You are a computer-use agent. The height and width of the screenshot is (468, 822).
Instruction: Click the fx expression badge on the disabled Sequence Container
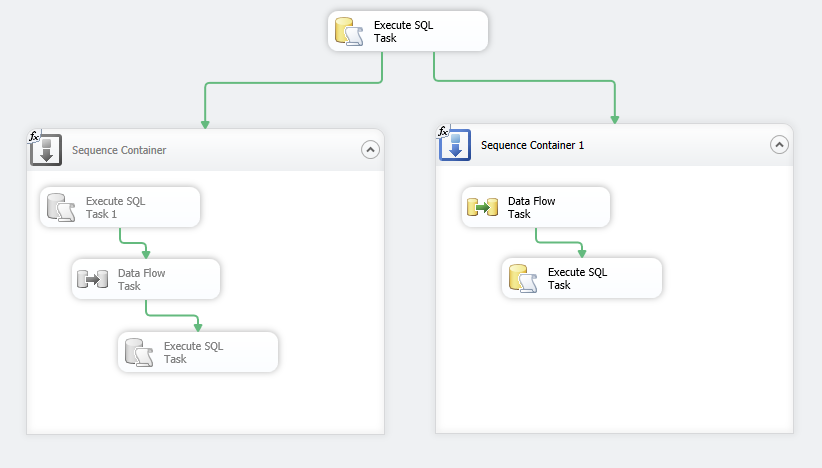(33, 136)
